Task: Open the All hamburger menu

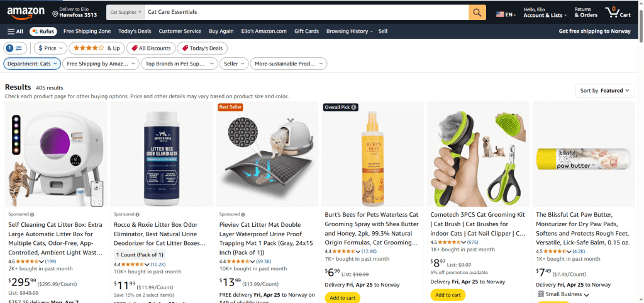Action: pyautogui.click(x=16, y=31)
